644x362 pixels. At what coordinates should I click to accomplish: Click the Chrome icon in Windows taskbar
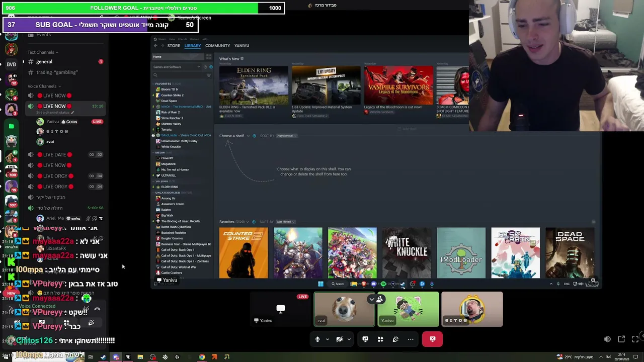[202, 357]
